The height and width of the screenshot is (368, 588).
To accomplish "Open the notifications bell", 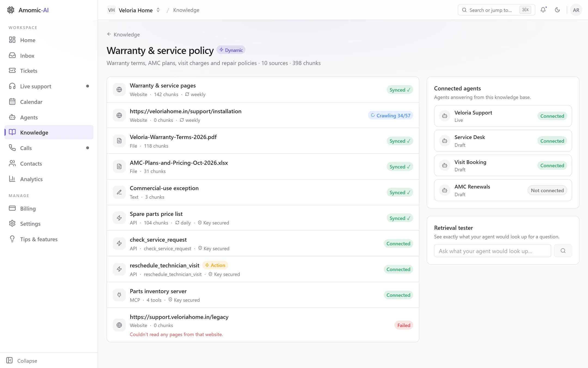I will point(543,10).
